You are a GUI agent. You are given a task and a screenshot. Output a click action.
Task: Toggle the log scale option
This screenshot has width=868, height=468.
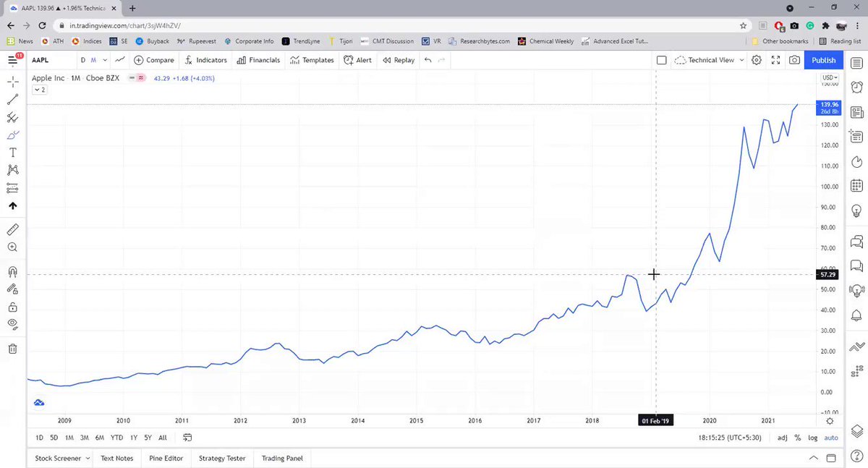click(812, 438)
